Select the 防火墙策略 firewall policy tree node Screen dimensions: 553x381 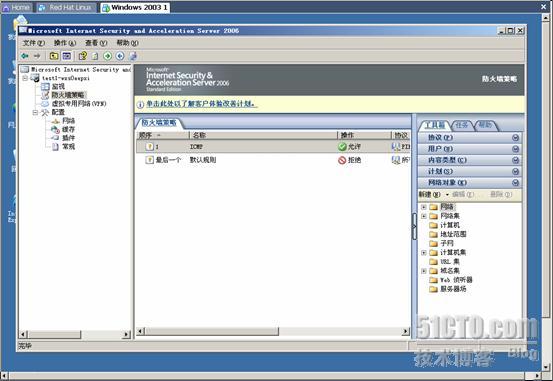click(68, 95)
